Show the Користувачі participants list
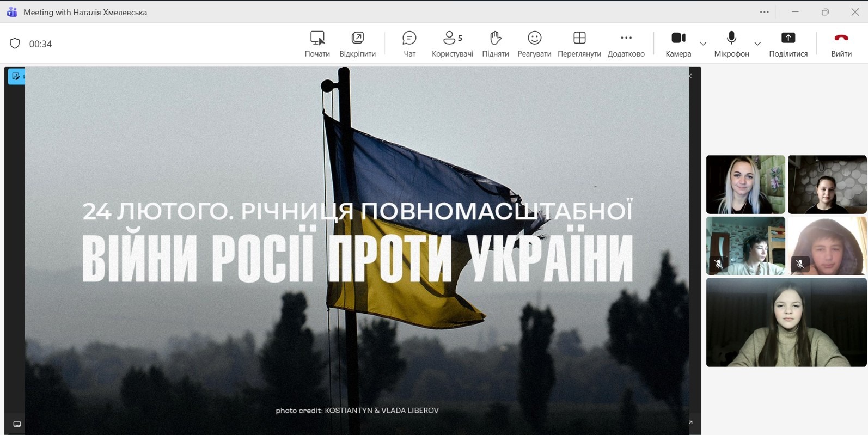Screen dimensions: 868x435 (x=452, y=44)
